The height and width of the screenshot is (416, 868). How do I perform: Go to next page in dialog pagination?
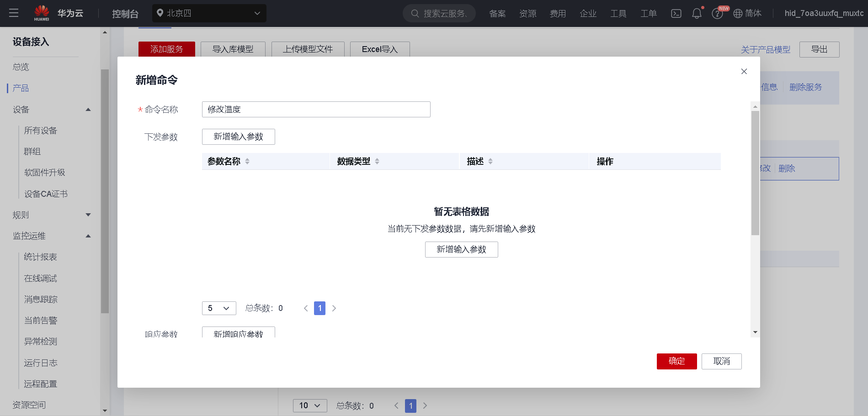(334, 308)
